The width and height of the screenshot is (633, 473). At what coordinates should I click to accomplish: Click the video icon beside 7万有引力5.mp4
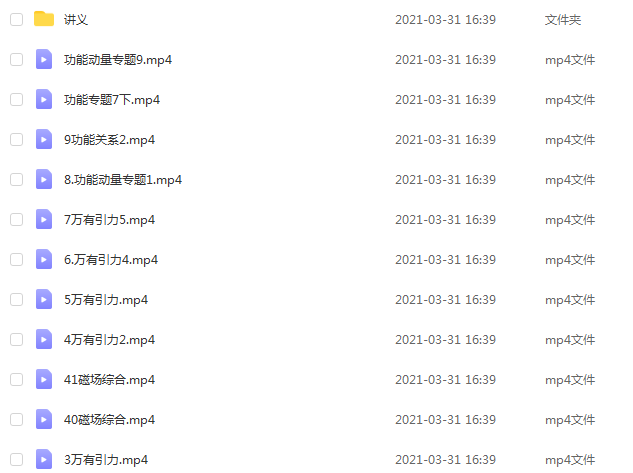coord(44,219)
